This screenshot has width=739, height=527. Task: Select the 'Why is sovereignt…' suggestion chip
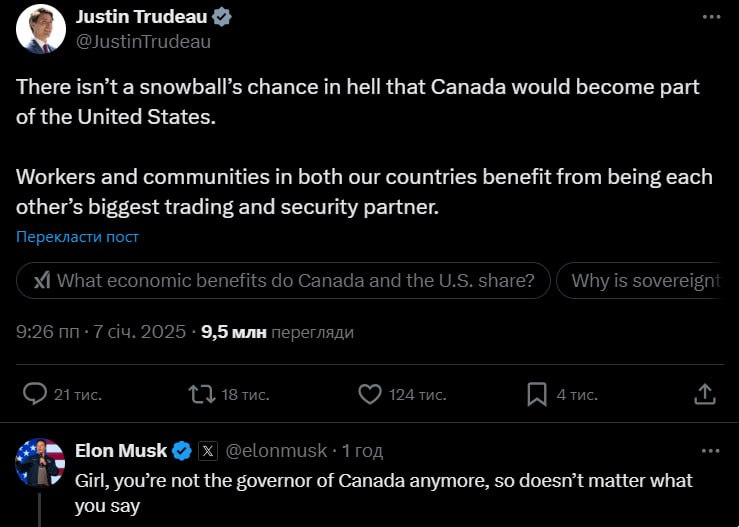(645, 281)
